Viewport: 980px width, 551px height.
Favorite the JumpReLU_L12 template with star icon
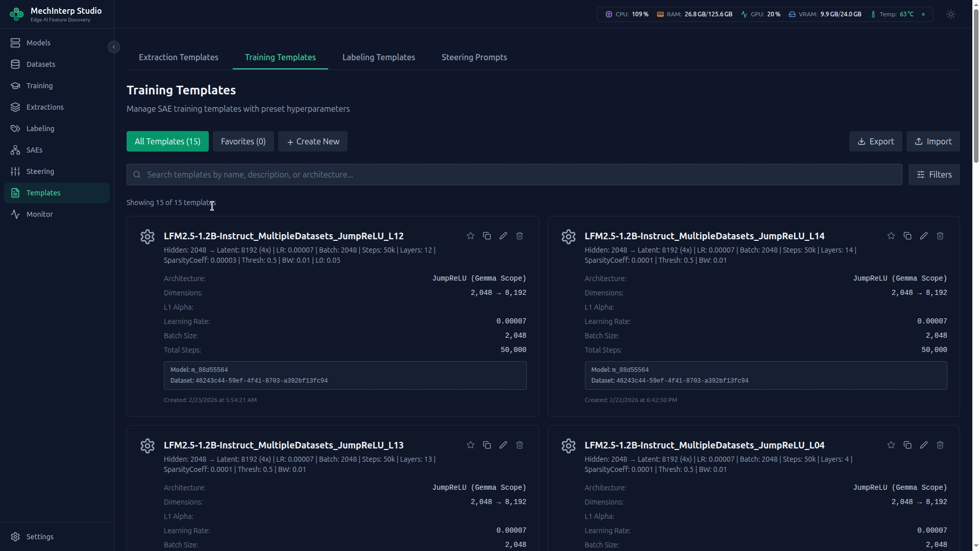pos(470,236)
